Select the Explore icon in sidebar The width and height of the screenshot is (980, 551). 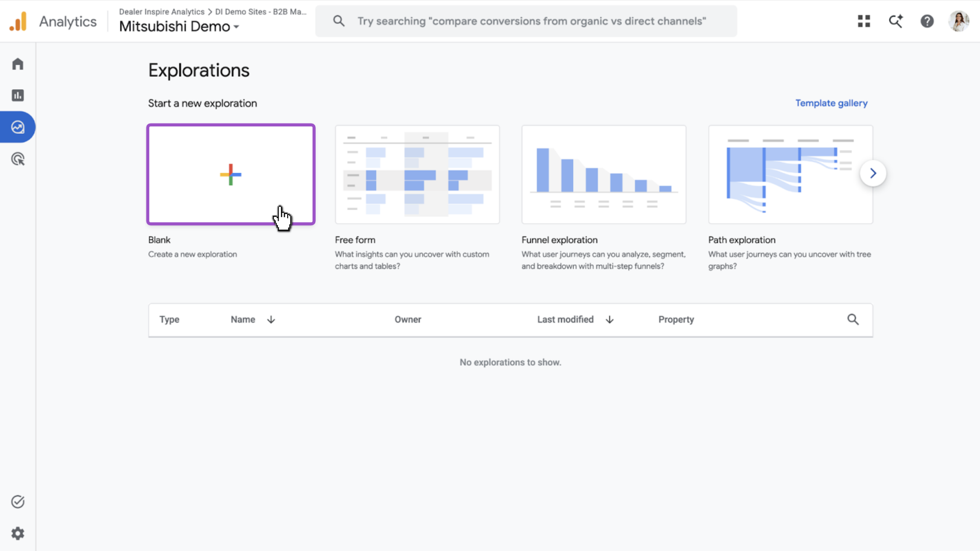click(x=18, y=127)
